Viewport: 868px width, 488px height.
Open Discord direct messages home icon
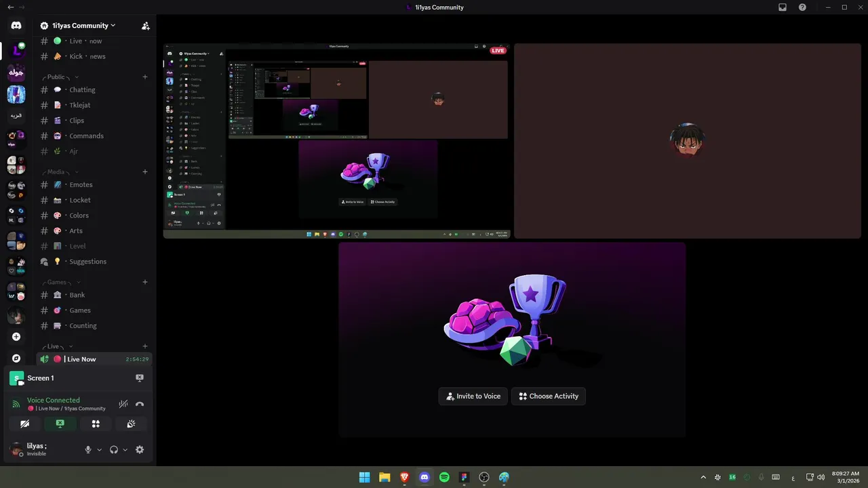click(16, 25)
